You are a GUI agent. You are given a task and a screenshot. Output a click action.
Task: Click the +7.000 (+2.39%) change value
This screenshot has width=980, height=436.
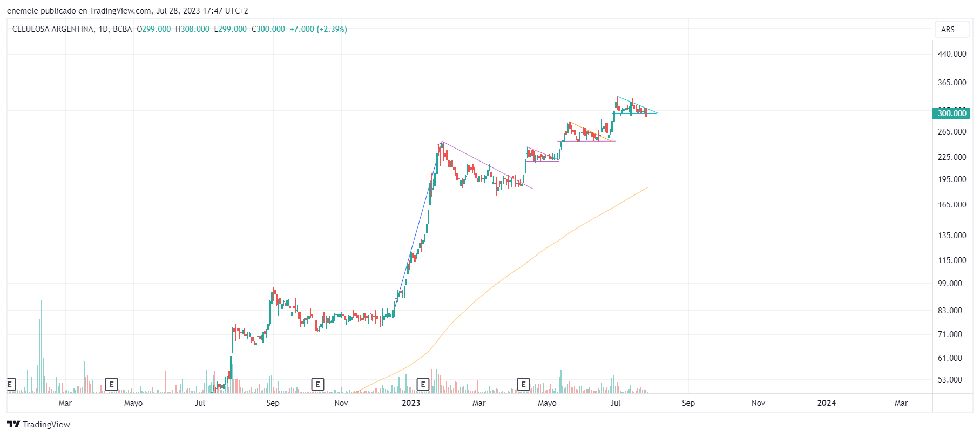318,29
